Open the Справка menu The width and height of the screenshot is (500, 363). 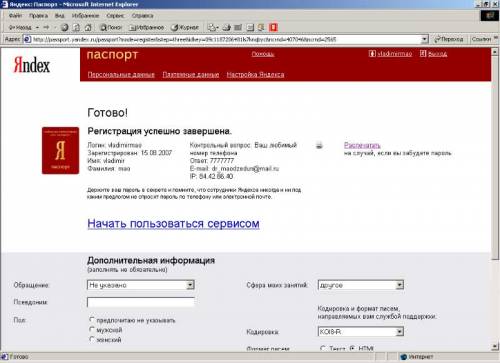(142, 16)
